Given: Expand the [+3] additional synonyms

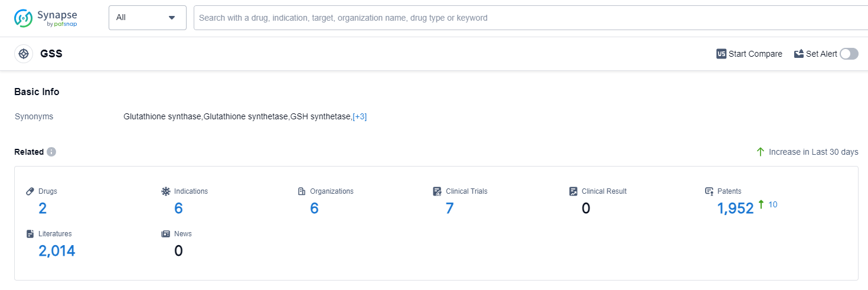Looking at the screenshot, I should (x=360, y=117).
